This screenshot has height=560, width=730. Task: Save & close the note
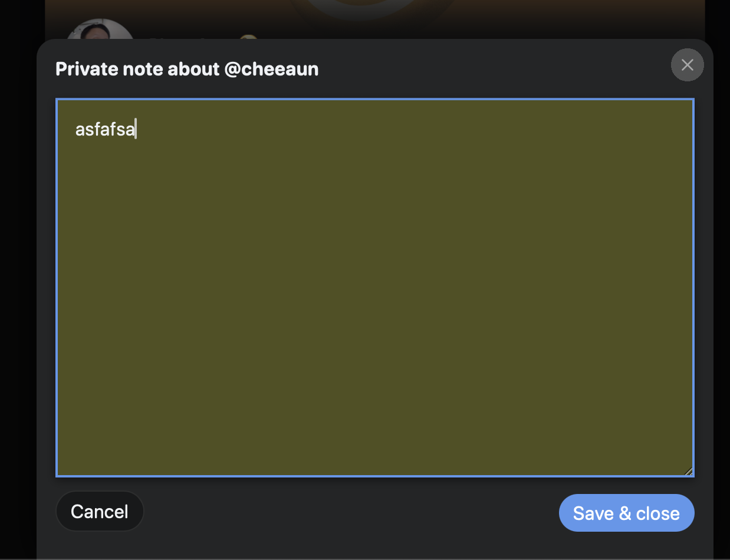626,513
